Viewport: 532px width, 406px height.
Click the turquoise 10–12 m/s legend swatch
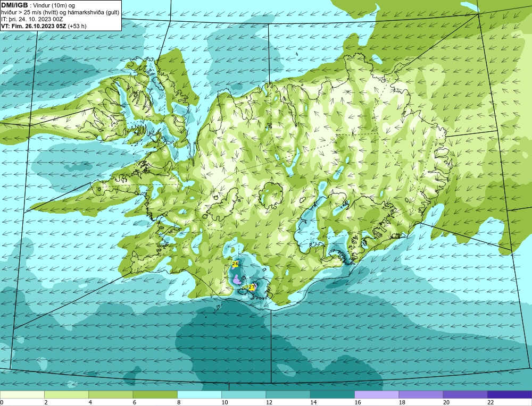click(244, 394)
